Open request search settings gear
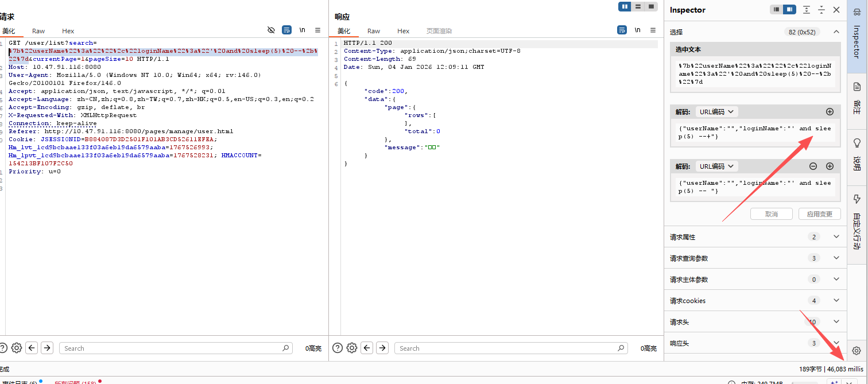Image resolution: width=868 pixels, height=384 pixels. click(x=17, y=348)
